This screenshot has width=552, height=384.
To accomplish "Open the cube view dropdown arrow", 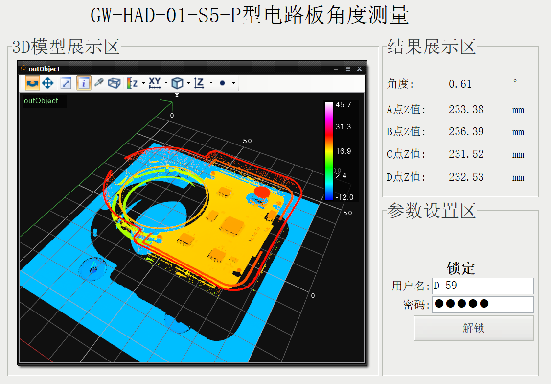I will pyautogui.click(x=188, y=83).
